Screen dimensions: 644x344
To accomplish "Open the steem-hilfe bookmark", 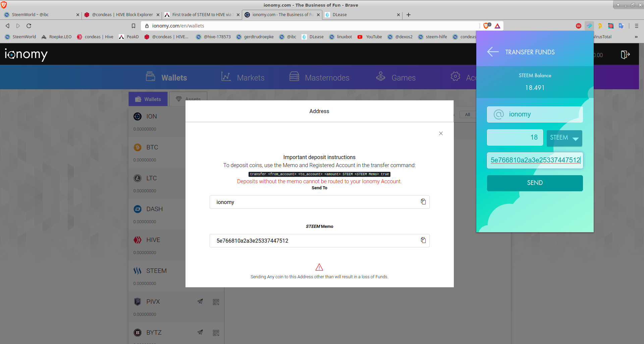I will (x=433, y=37).
